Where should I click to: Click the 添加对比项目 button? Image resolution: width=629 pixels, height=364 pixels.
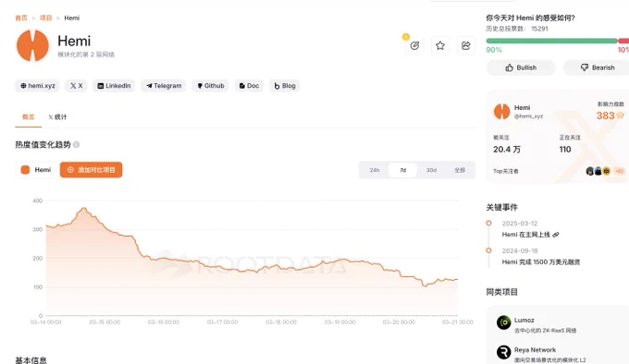coord(91,170)
